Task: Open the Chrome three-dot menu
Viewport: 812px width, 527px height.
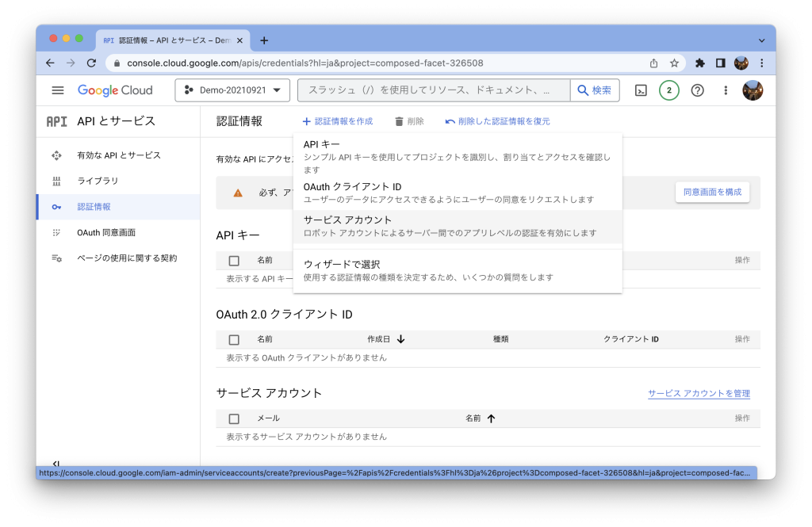Action: point(762,63)
